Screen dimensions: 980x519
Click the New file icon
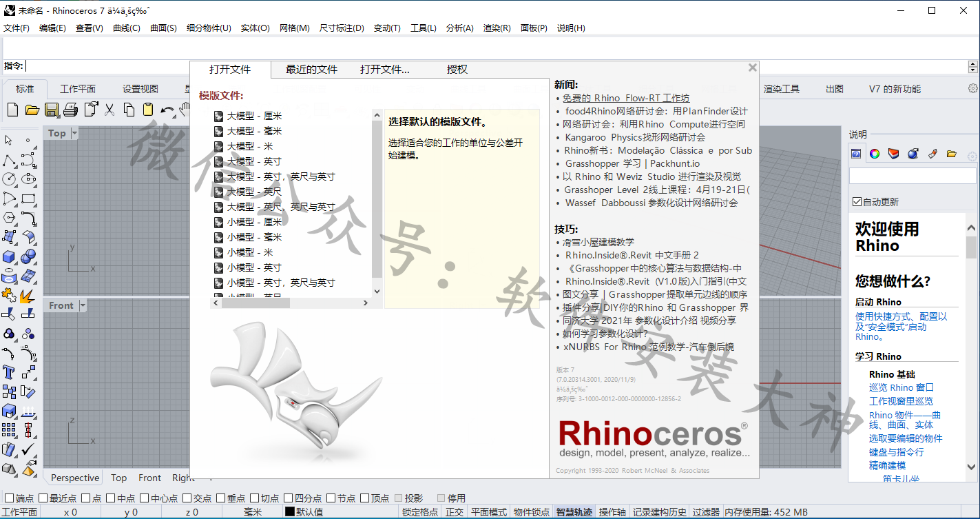[12, 110]
